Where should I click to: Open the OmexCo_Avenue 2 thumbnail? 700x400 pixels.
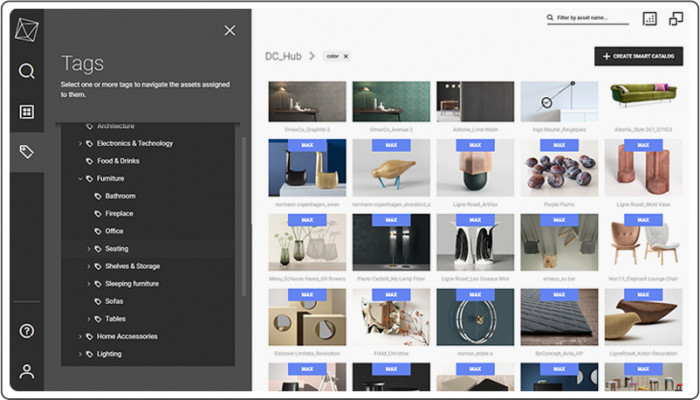[391, 101]
